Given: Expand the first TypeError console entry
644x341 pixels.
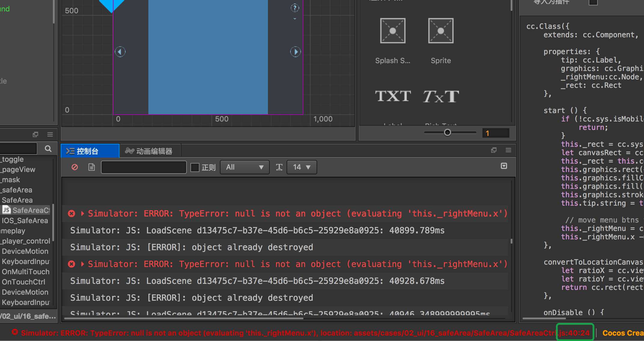Looking at the screenshot, I should click(83, 214).
